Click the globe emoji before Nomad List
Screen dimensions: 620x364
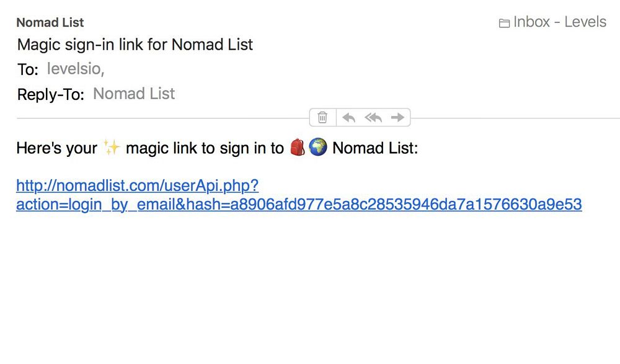pos(317,148)
